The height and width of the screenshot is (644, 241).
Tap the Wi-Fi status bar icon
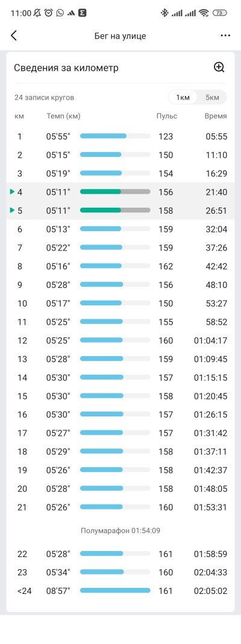pyautogui.click(x=203, y=13)
